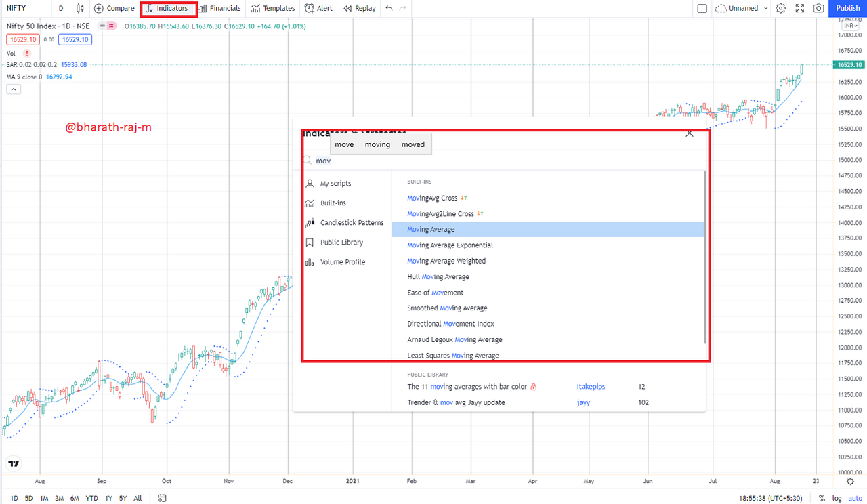This screenshot has width=867, height=504.
Task: Pick the 'moving' autocomplete suggestion
Action: (x=377, y=144)
